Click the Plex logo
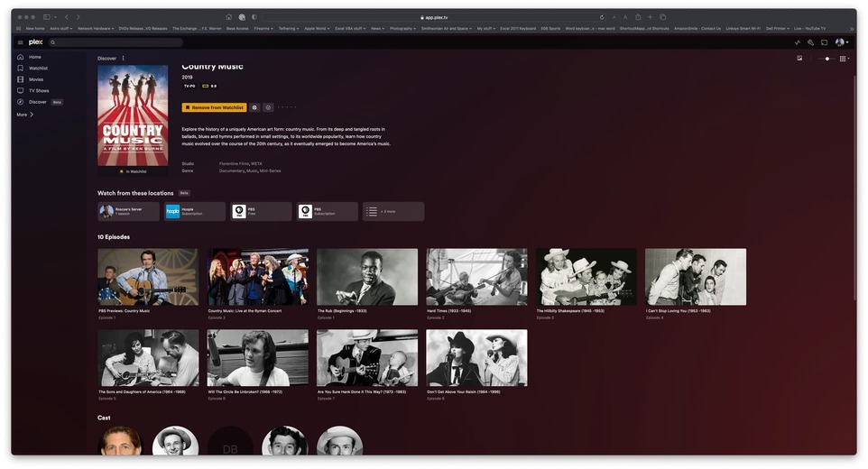Viewport: 868px width, 469px height. 35,42
